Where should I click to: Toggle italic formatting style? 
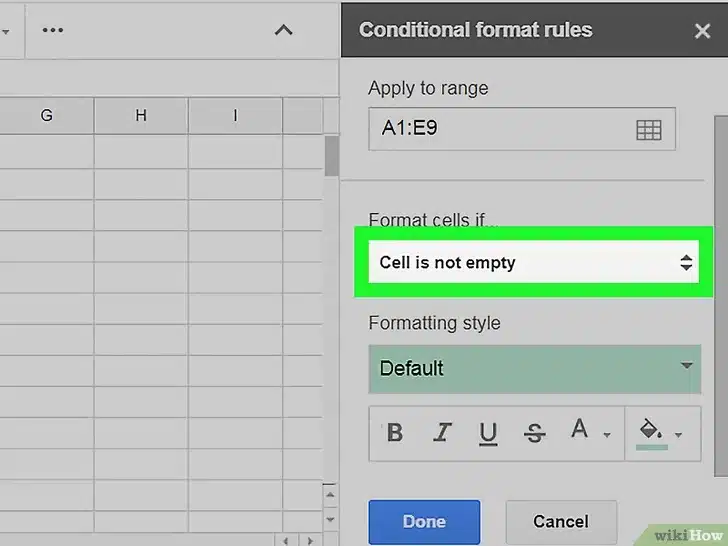pyautogui.click(x=442, y=433)
